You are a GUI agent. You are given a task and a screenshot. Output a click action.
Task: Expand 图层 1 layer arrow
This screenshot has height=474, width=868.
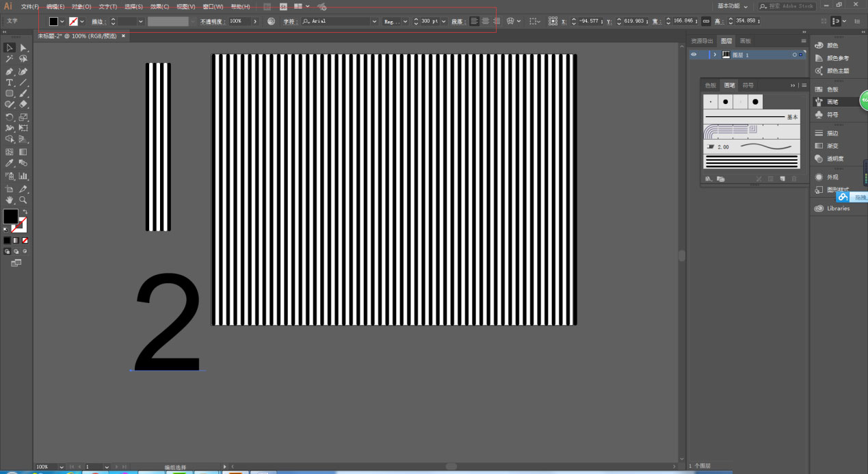coord(715,54)
